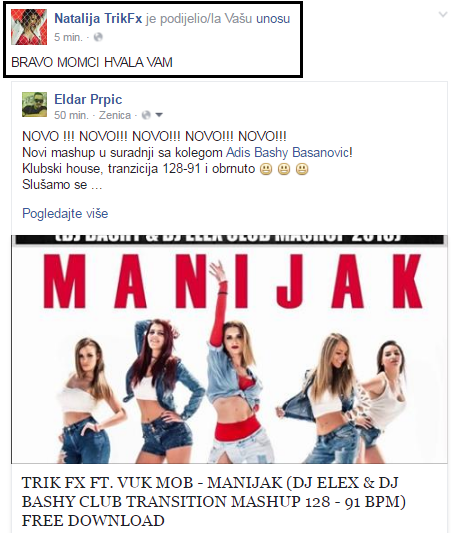Click the first neutral face emoji
This screenshot has width=451, height=533.
coord(266,169)
